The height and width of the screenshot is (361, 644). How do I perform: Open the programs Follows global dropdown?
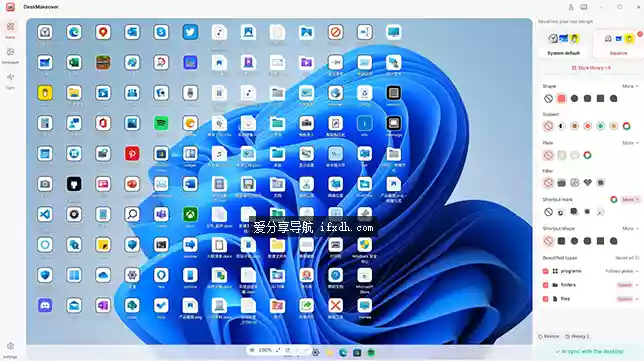tap(622, 271)
